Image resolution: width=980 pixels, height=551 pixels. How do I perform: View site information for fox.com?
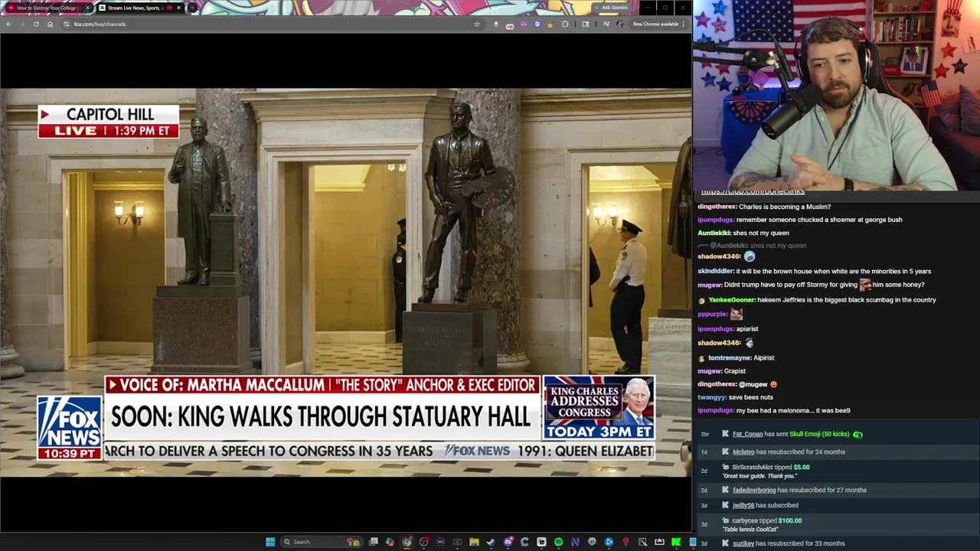(x=67, y=24)
